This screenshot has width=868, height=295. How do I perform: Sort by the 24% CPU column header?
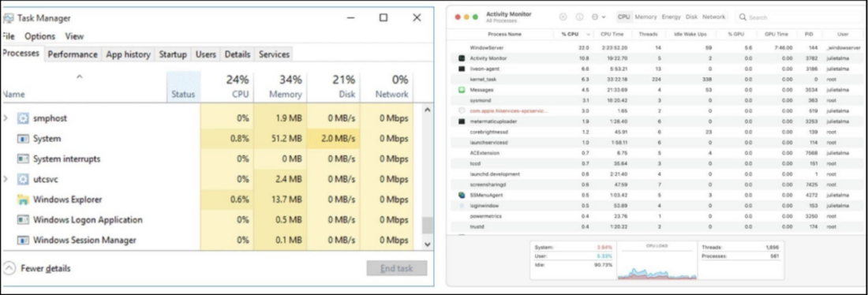[x=226, y=86]
